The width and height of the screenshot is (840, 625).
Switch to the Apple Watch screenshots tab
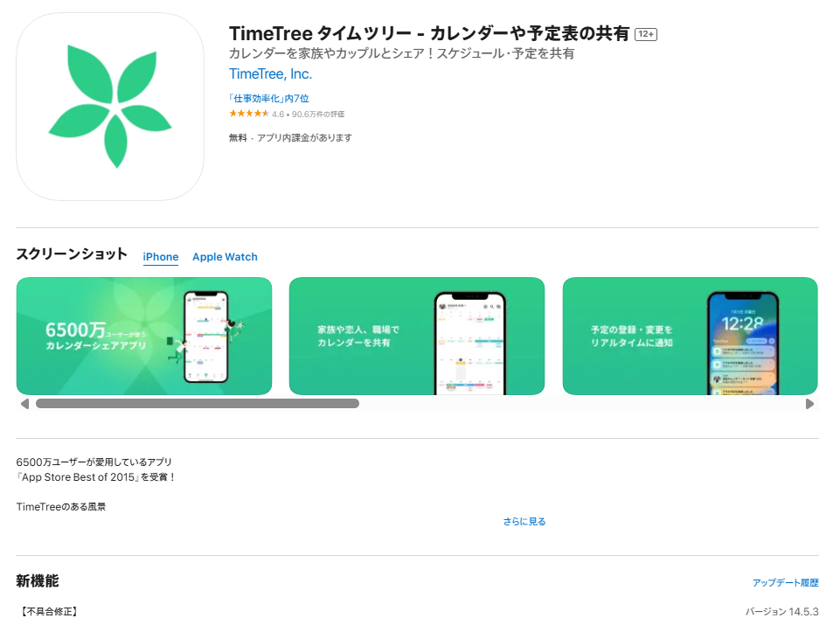(x=225, y=257)
